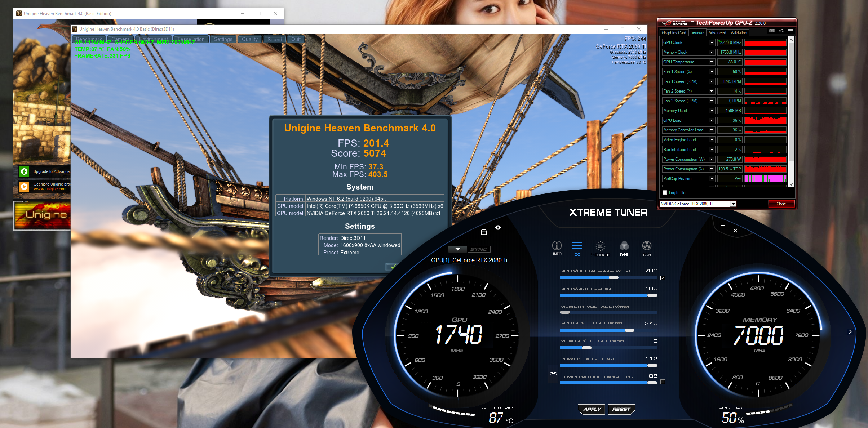The height and width of the screenshot is (428, 868).
Task: Open the GPU-Z hamburger menu
Action: (x=790, y=31)
